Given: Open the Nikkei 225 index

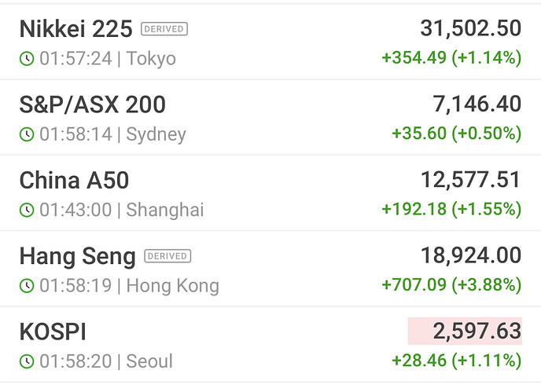Looking at the screenshot, I should coord(76,30).
